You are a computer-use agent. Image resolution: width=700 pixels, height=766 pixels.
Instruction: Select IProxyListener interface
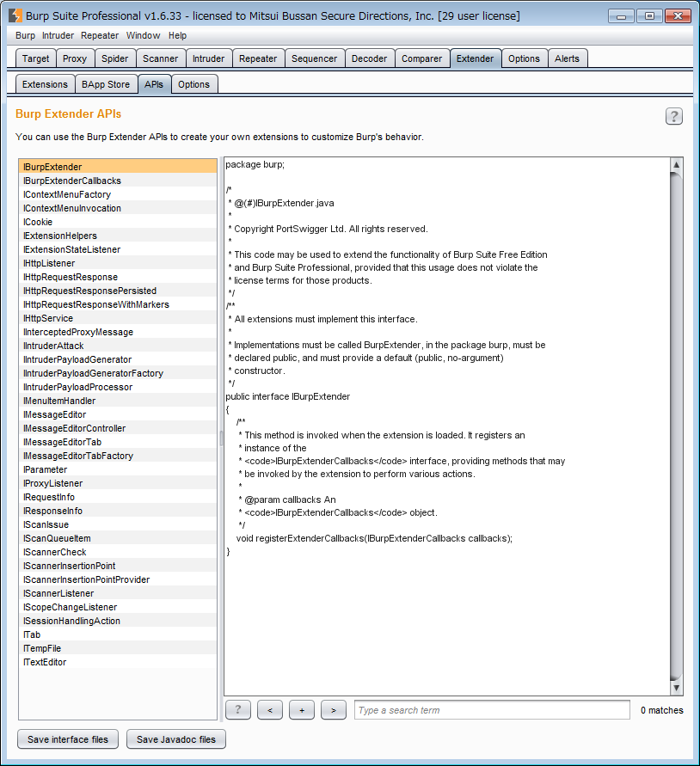click(x=118, y=483)
